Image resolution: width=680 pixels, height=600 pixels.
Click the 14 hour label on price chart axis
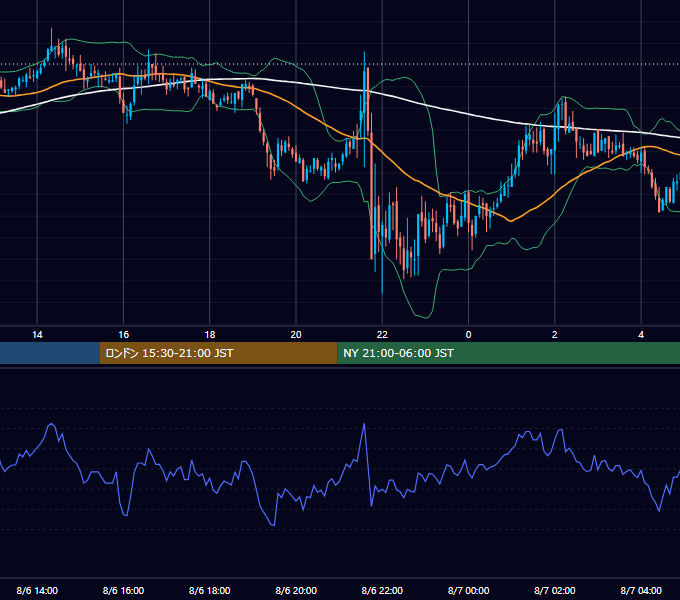point(37,335)
